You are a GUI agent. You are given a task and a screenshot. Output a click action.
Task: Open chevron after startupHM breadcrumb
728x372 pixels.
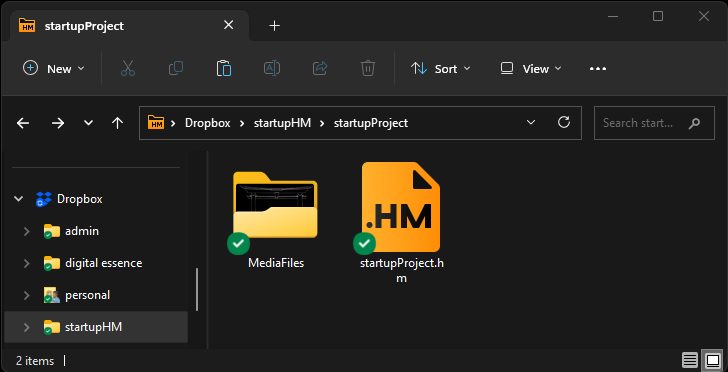pyautogui.click(x=323, y=123)
